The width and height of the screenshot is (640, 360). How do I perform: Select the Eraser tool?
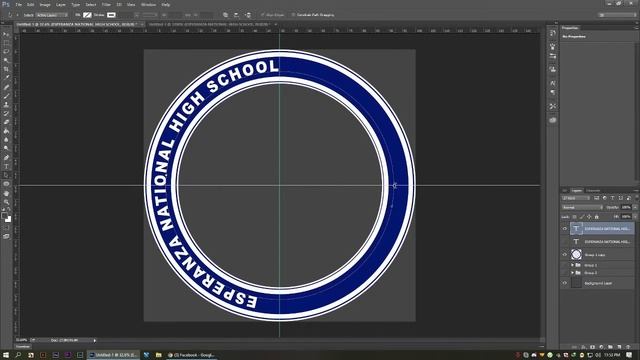6,122
